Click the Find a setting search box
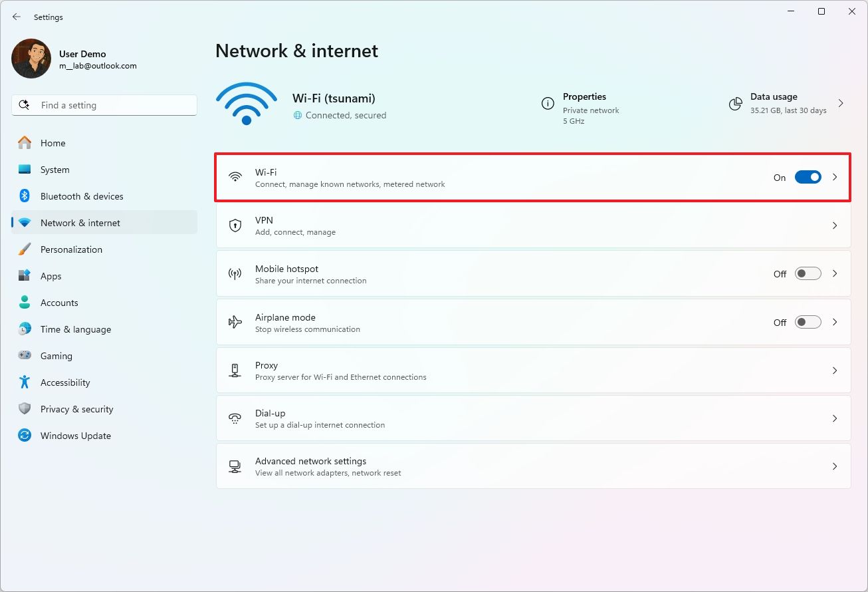Viewport: 868px width, 592px height. [104, 104]
